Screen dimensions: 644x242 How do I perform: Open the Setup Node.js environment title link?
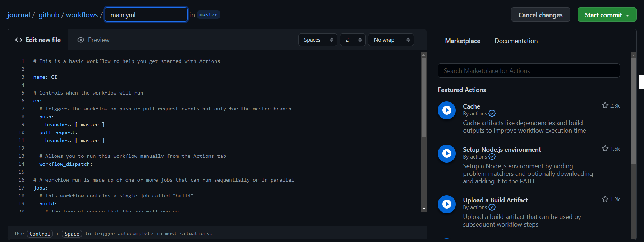(x=502, y=150)
